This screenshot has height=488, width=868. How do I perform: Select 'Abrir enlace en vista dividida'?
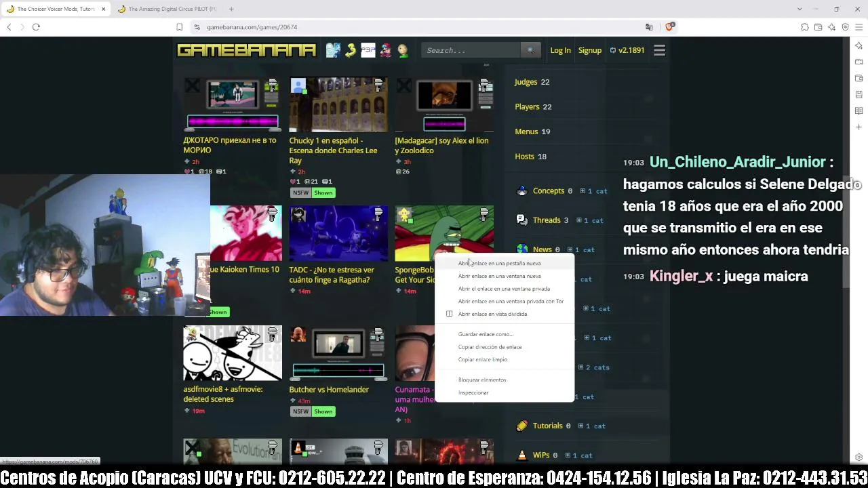(492, 314)
